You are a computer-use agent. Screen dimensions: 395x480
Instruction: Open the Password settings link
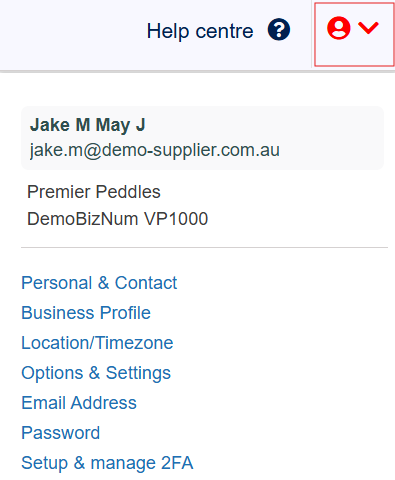pyautogui.click(x=61, y=433)
